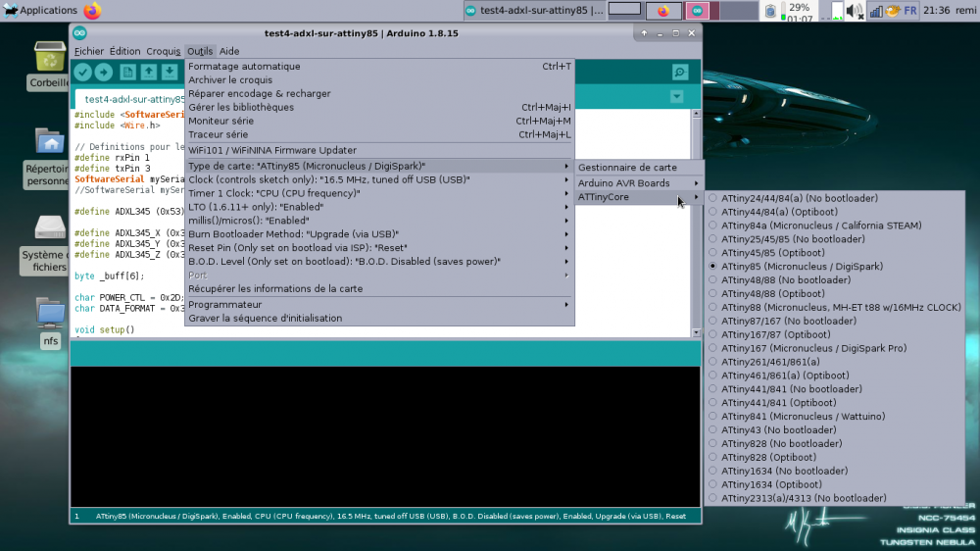Open the Édition menu
980x551 pixels.
pyautogui.click(x=124, y=51)
